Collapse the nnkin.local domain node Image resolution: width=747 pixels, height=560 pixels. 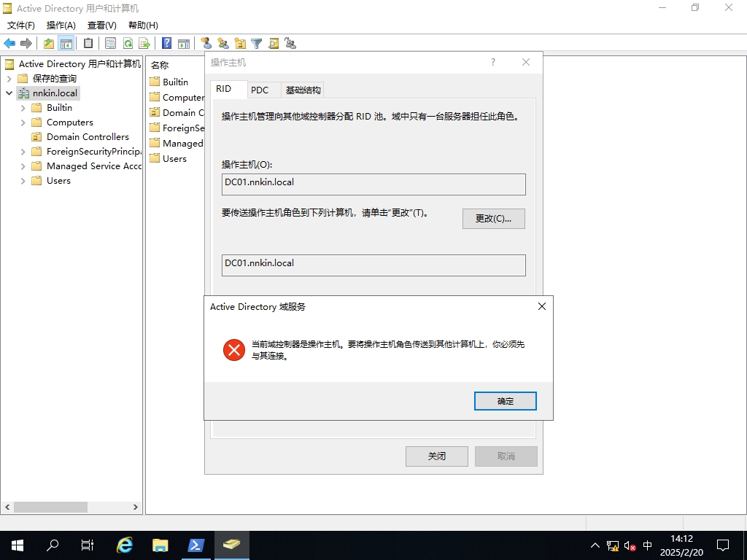tap(9, 93)
